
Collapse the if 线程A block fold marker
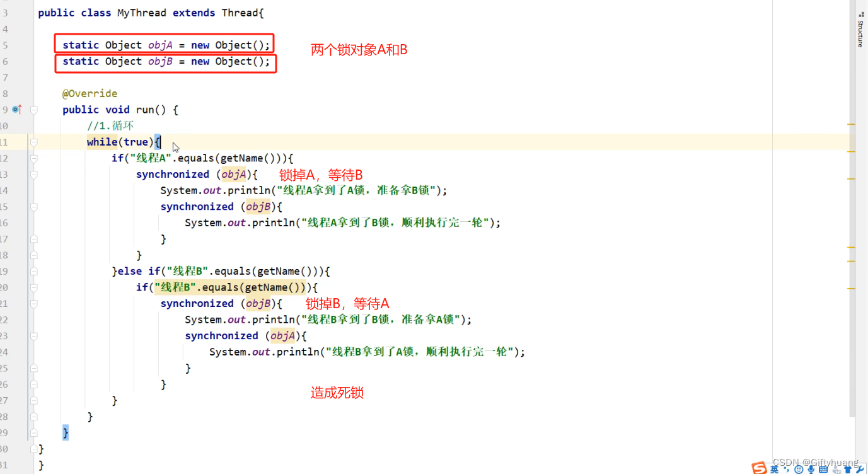pyautogui.click(x=34, y=158)
